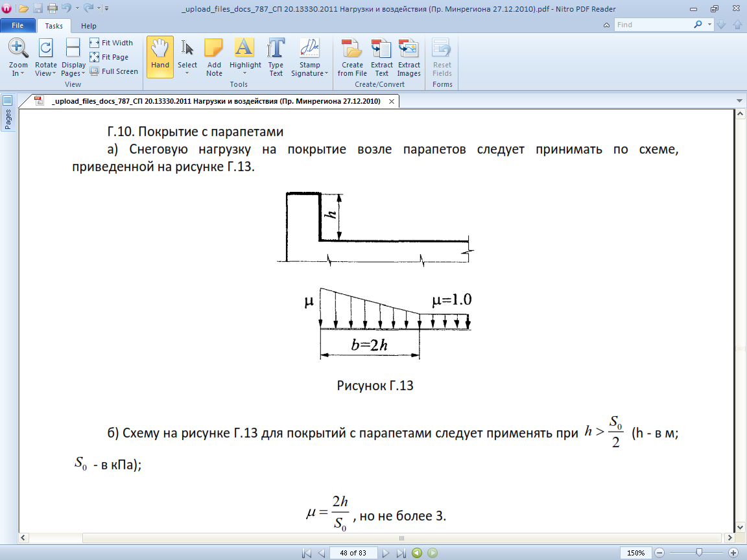Click Extract Text

[381, 56]
